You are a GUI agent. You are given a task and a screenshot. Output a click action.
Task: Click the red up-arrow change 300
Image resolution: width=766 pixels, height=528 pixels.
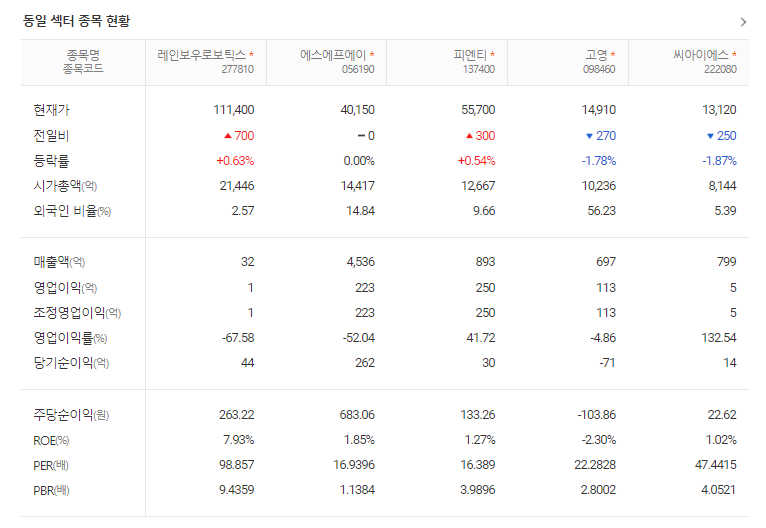point(480,136)
